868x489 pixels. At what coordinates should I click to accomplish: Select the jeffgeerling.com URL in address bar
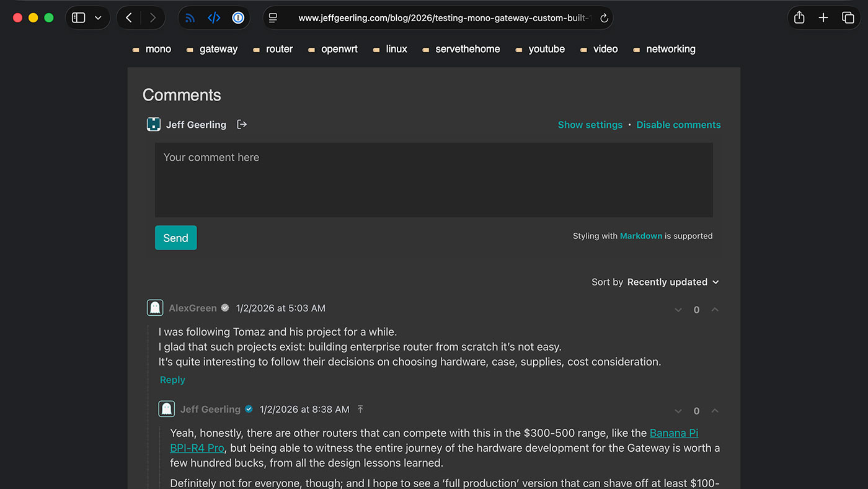click(x=445, y=18)
